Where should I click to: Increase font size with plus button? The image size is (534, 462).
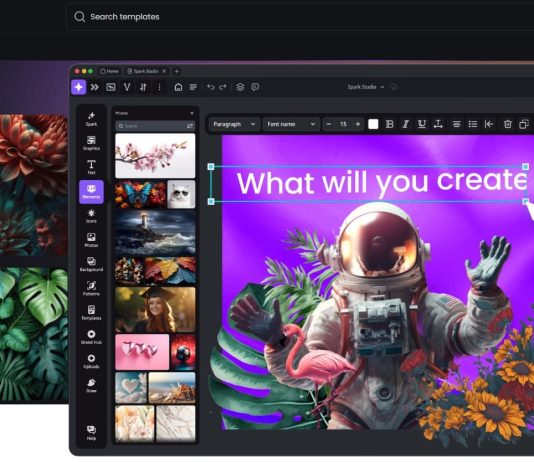click(x=358, y=124)
